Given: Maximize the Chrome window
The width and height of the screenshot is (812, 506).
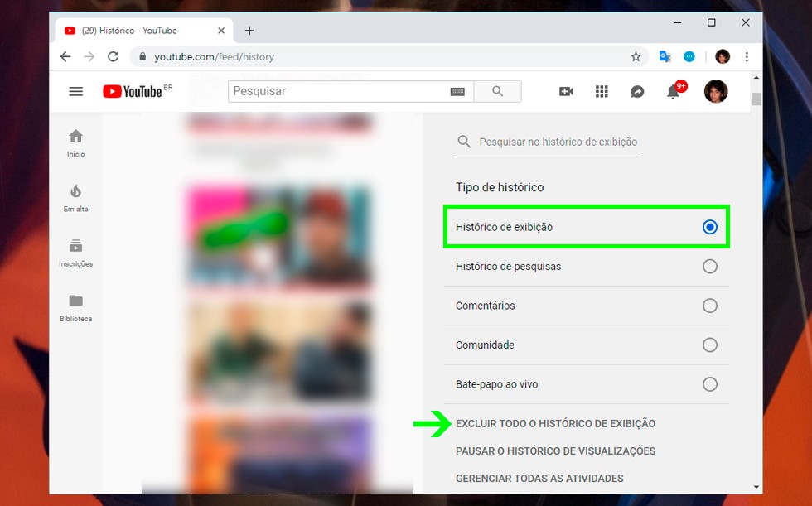Looking at the screenshot, I should [712, 22].
